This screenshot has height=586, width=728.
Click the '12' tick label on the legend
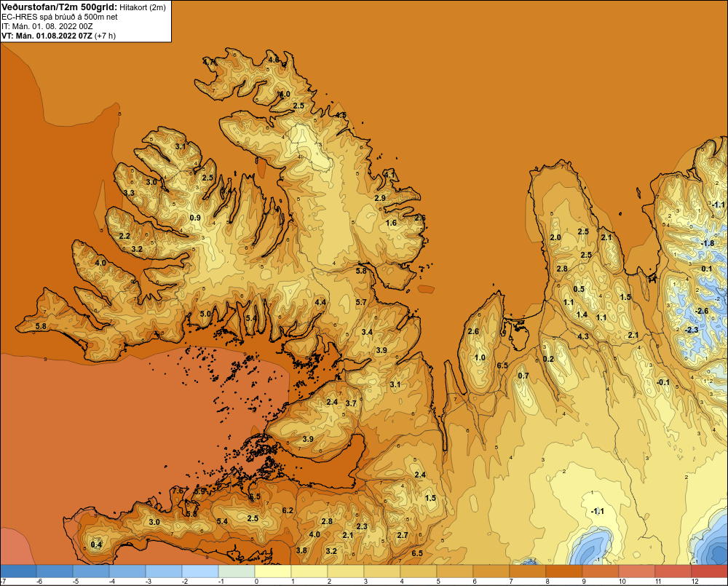click(x=695, y=582)
